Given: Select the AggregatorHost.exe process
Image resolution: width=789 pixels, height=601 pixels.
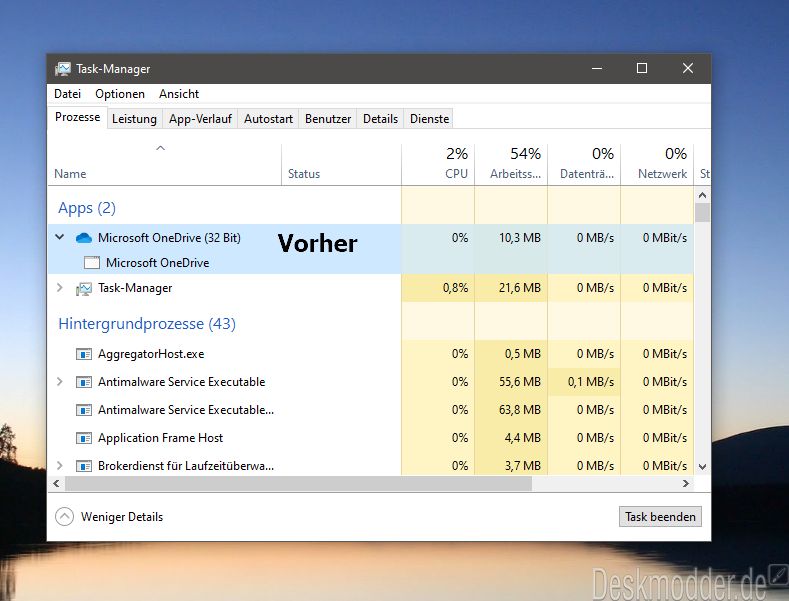Looking at the screenshot, I should (371, 354).
